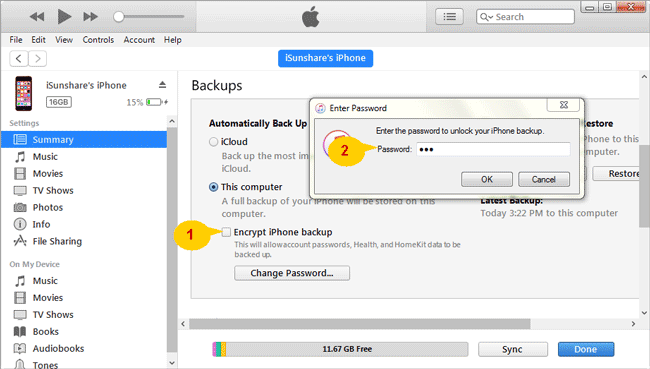Close the Enter Password dialog
Viewport: 650px width, 369px height.
[x=563, y=105]
